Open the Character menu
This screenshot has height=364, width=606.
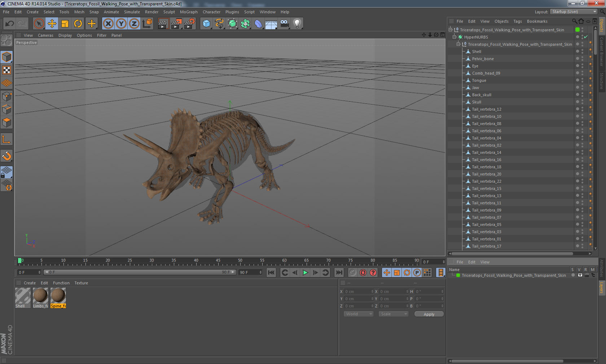point(211,12)
